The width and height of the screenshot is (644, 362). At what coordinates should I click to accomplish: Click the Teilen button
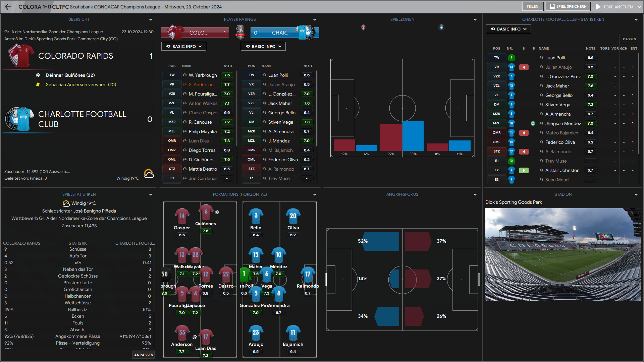point(532,6)
